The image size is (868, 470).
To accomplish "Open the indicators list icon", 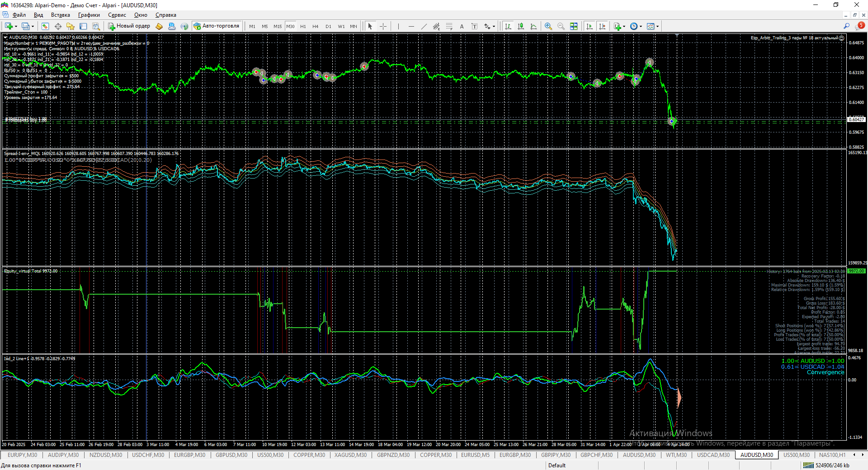I will point(617,26).
